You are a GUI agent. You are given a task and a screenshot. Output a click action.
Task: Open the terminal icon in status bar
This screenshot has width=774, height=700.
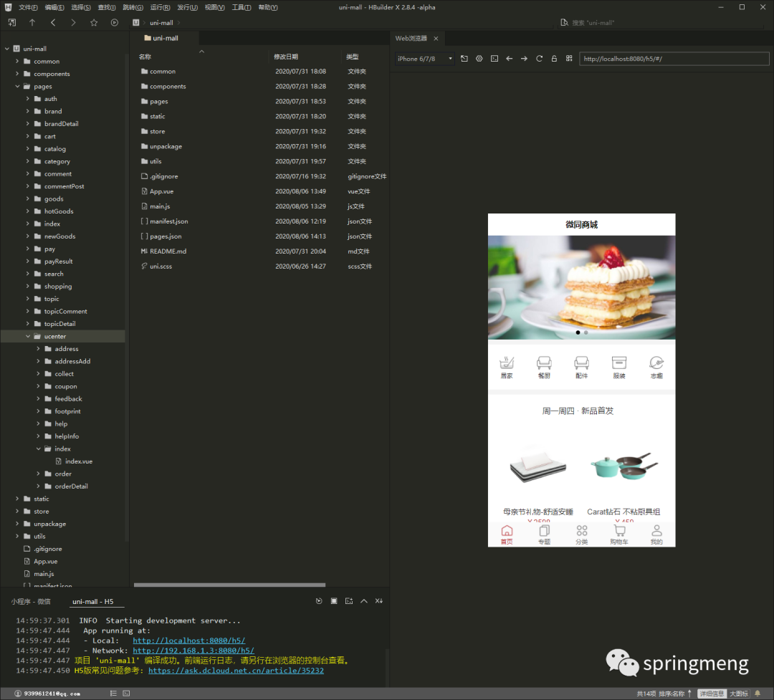tap(126, 694)
